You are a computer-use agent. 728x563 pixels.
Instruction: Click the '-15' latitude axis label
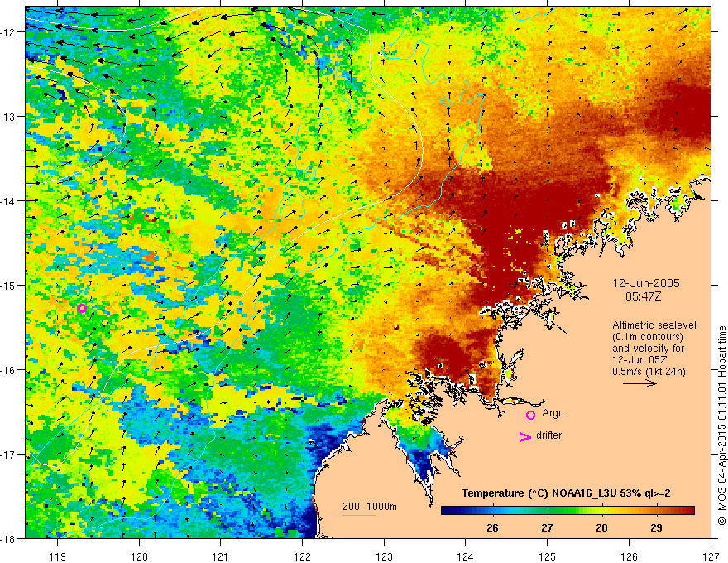click(x=9, y=285)
